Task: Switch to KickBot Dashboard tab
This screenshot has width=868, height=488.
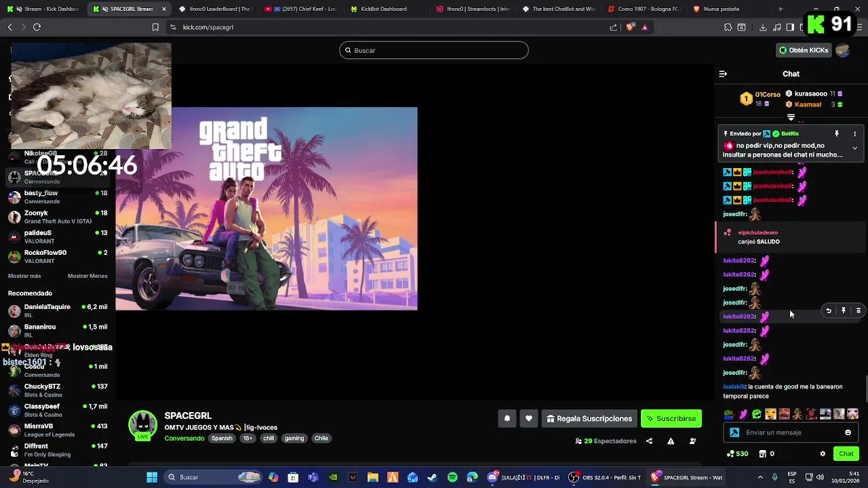Action: pyautogui.click(x=384, y=9)
